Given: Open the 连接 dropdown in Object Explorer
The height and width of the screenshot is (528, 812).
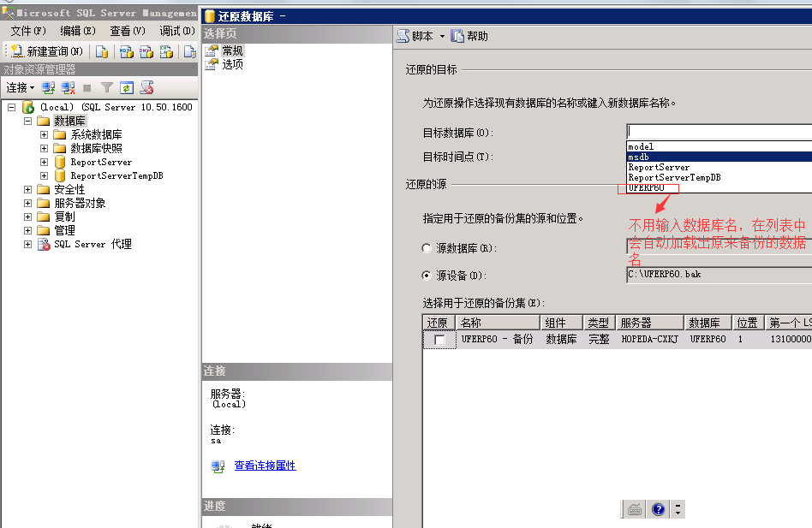Looking at the screenshot, I should [21, 88].
